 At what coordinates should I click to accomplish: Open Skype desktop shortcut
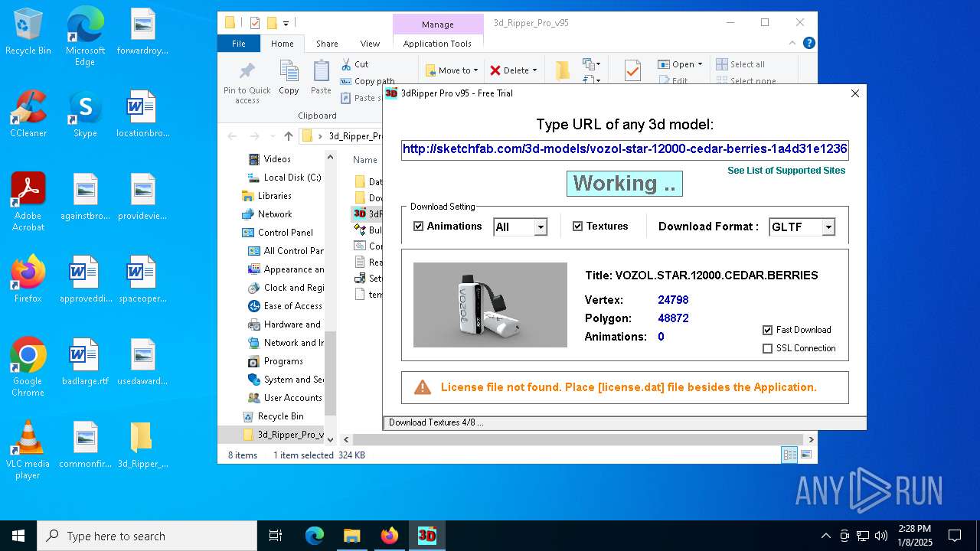click(85, 115)
